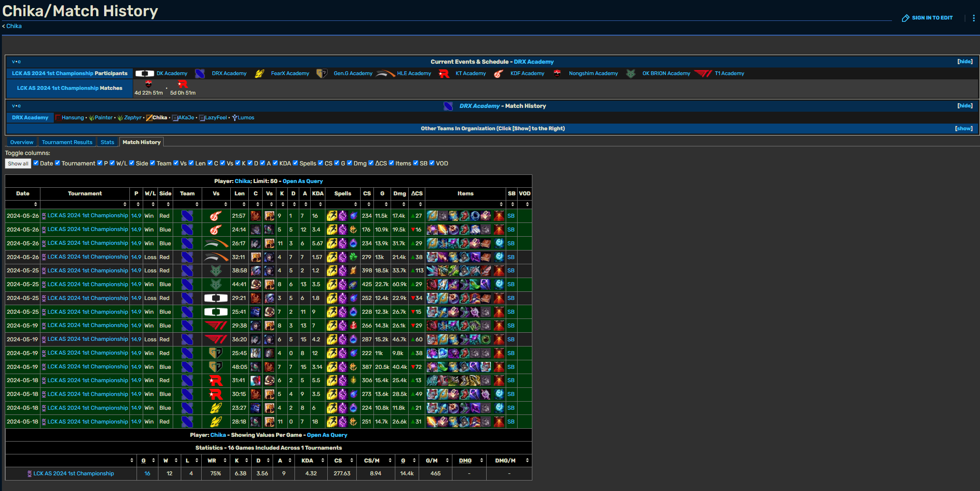Hide the DRX Academy Match History navbox
The image size is (980, 491).
coord(965,106)
